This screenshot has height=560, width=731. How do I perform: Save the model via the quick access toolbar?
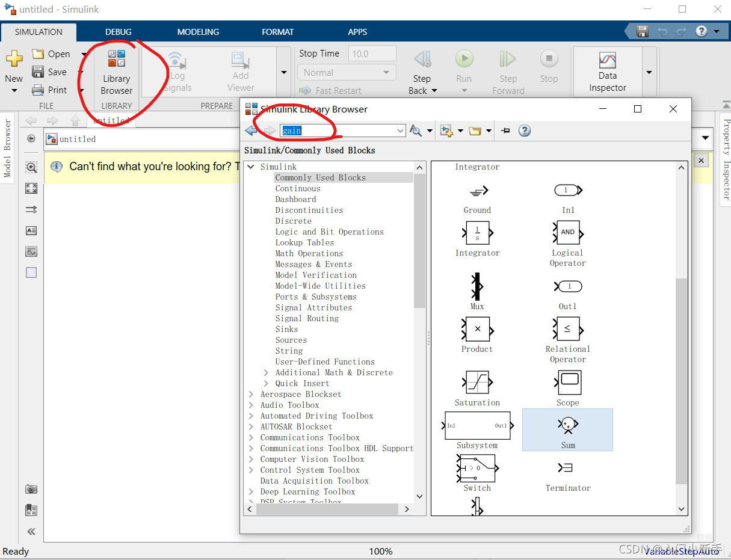(x=642, y=31)
